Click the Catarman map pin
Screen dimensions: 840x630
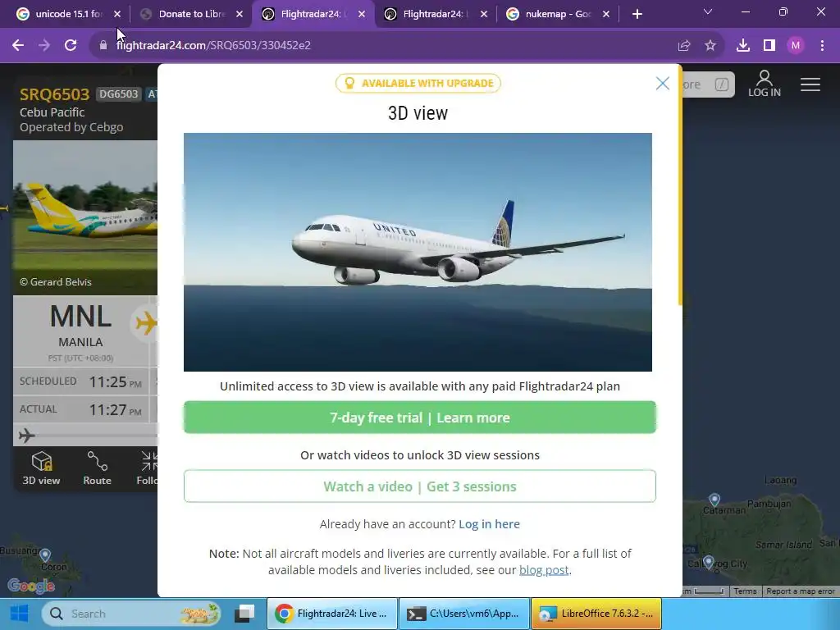(714, 500)
